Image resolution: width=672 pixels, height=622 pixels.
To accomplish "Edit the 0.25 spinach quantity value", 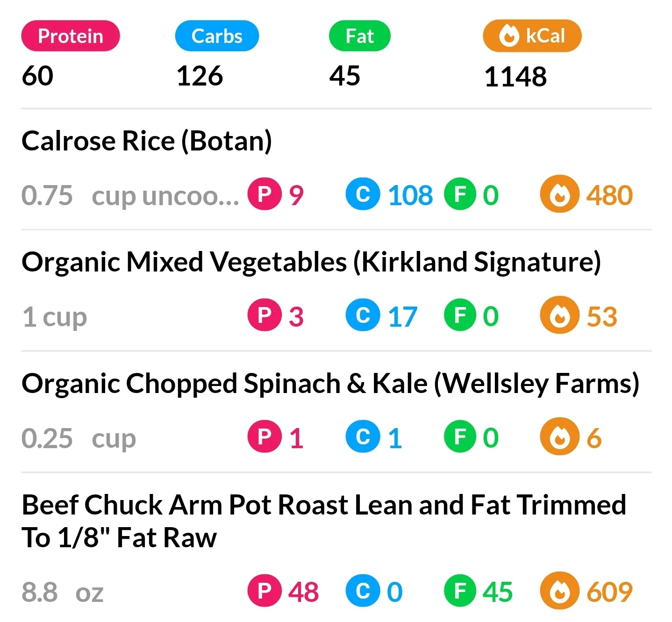I will (47, 438).
